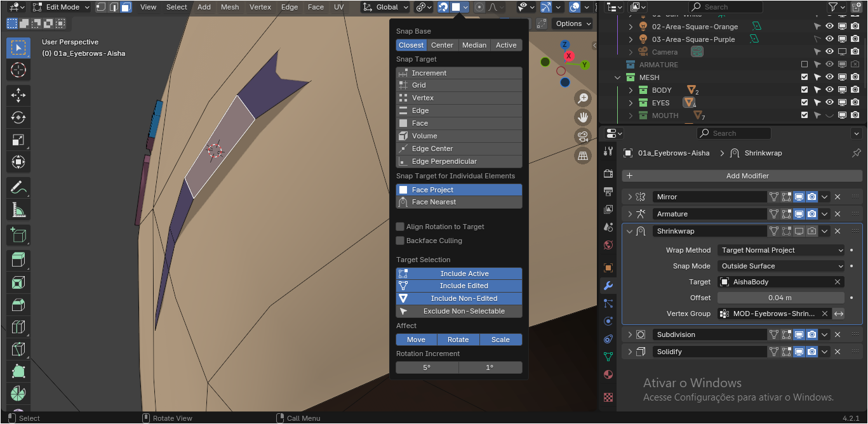Activate the Rotate tool

[x=18, y=117]
